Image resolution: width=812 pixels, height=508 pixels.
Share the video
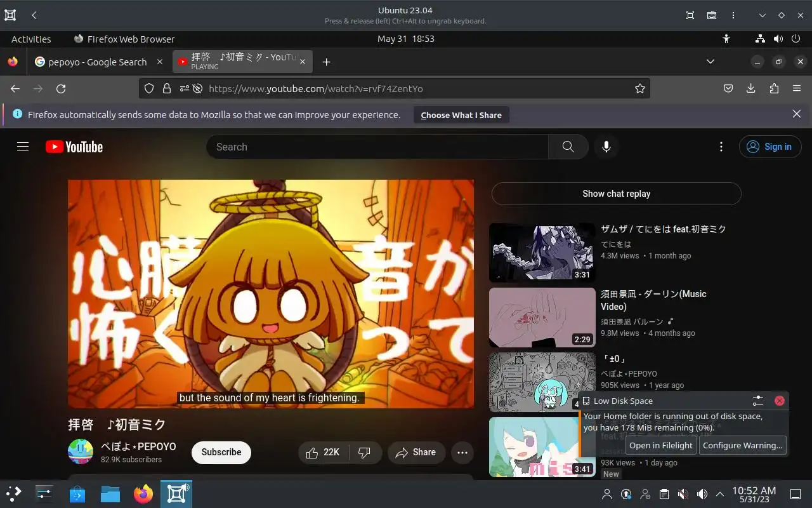click(x=416, y=452)
